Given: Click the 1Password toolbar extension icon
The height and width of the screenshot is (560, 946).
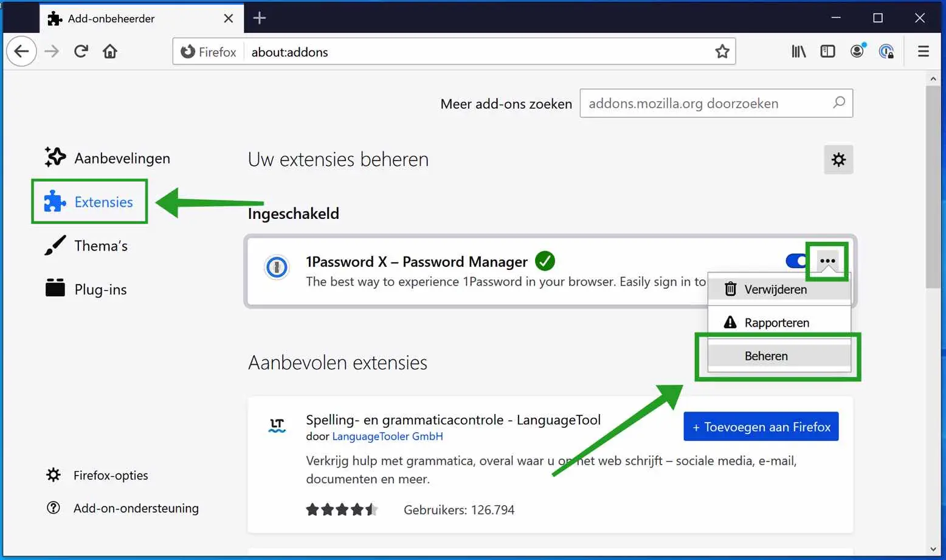Looking at the screenshot, I should click(886, 52).
